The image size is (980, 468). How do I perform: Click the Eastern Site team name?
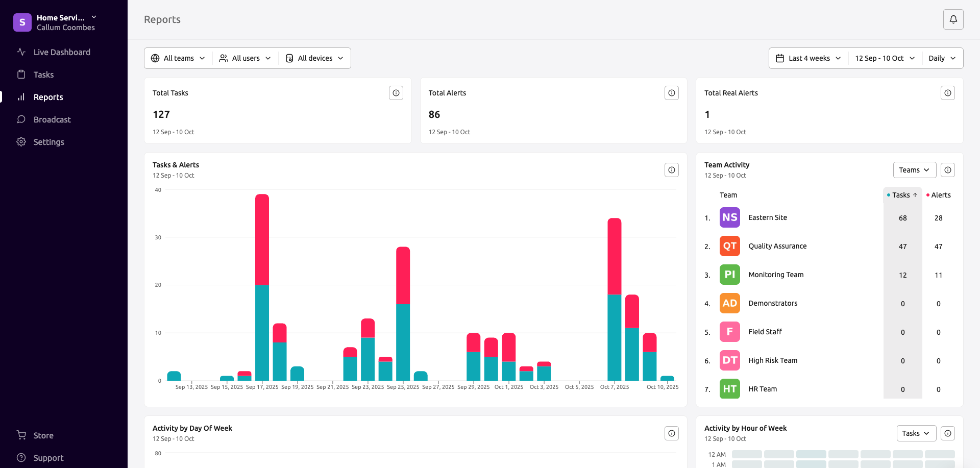coord(768,217)
